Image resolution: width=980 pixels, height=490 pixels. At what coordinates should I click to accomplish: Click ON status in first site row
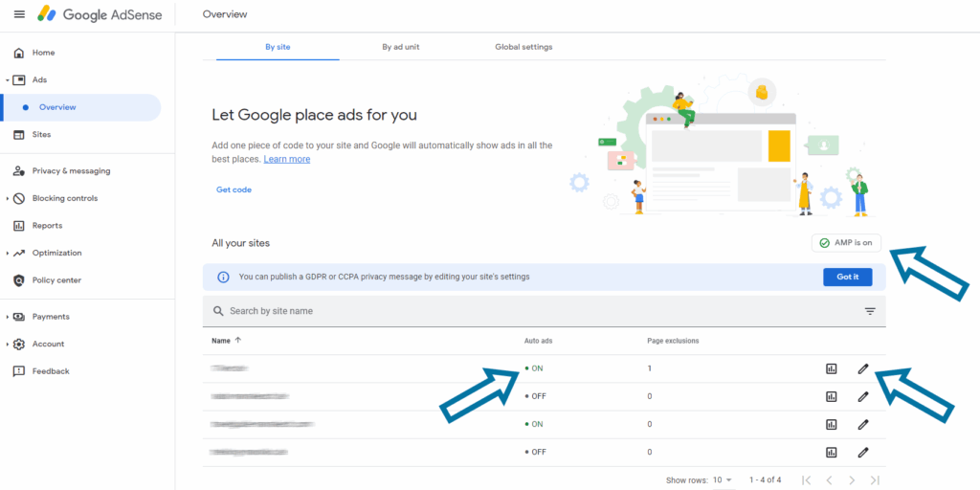tap(534, 368)
